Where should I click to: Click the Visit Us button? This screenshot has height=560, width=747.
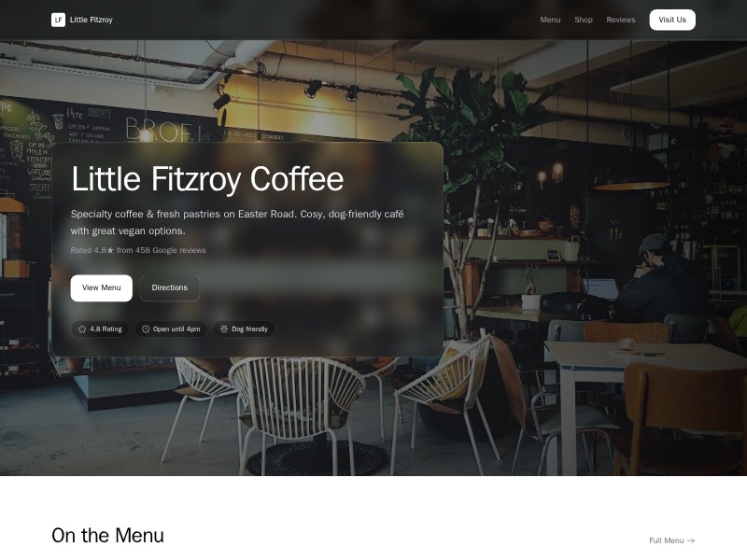[672, 20]
